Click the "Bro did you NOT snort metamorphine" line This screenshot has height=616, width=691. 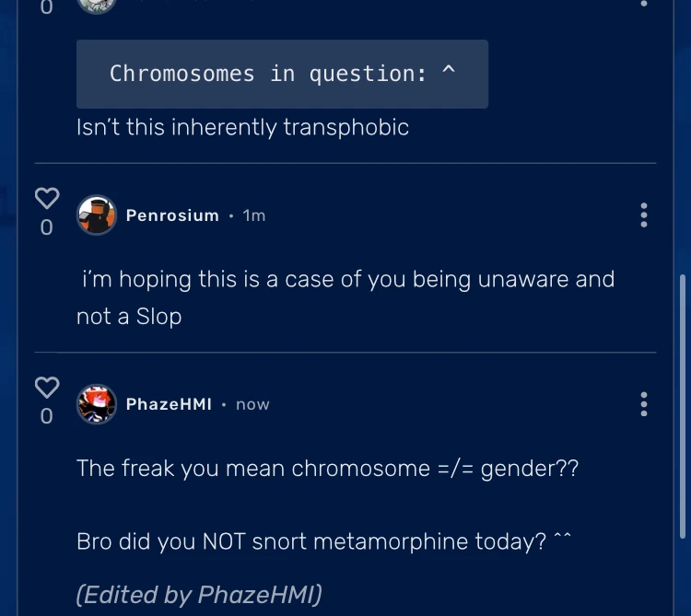(x=322, y=541)
